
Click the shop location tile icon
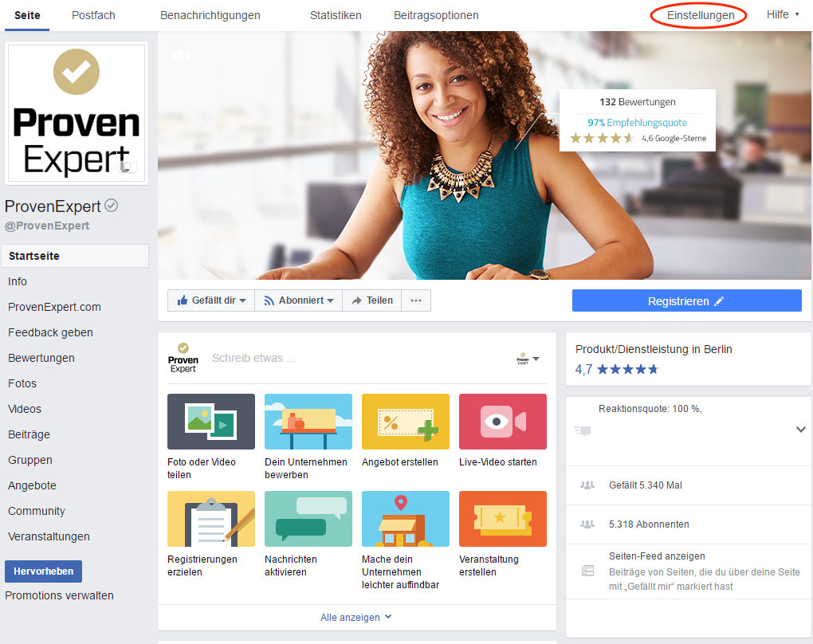tap(406, 519)
